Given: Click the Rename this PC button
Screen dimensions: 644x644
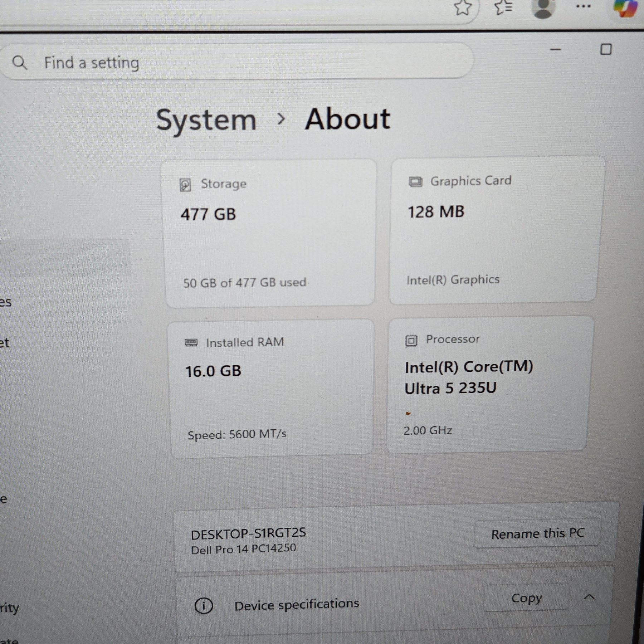Looking at the screenshot, I should pyautogui.click(x=537, y=533).
